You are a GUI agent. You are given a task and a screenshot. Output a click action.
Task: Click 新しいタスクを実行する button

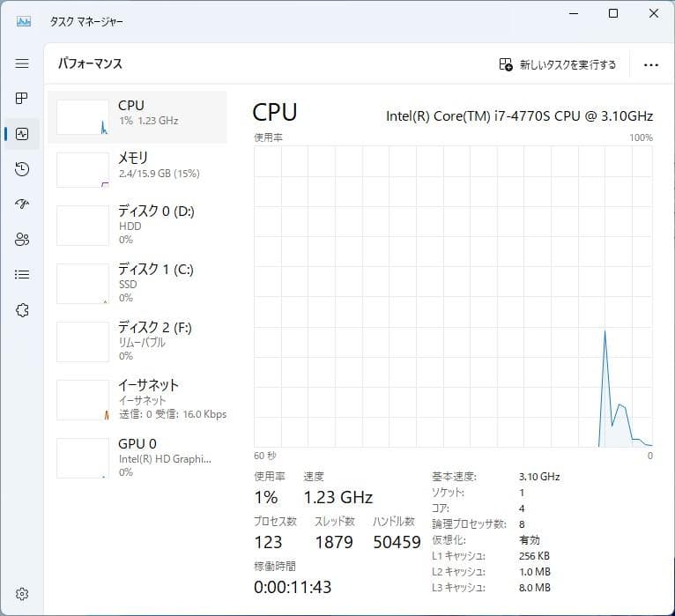click(558, 64)
